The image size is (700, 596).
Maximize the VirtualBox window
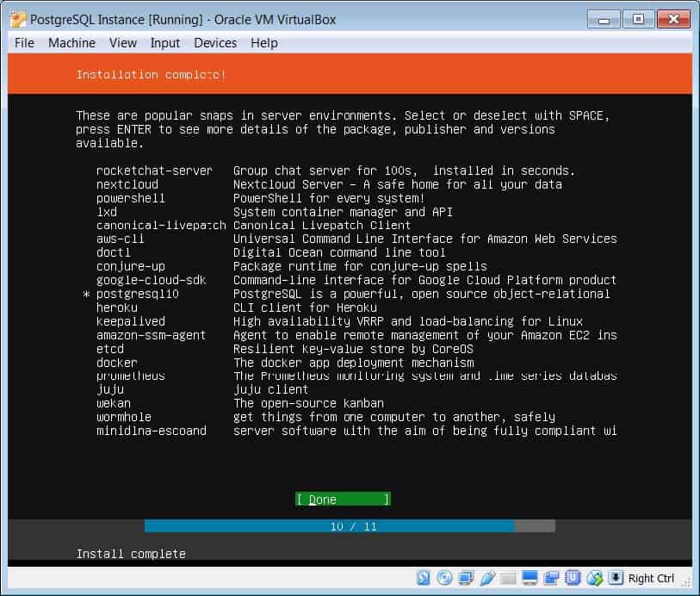pos(638,20)
